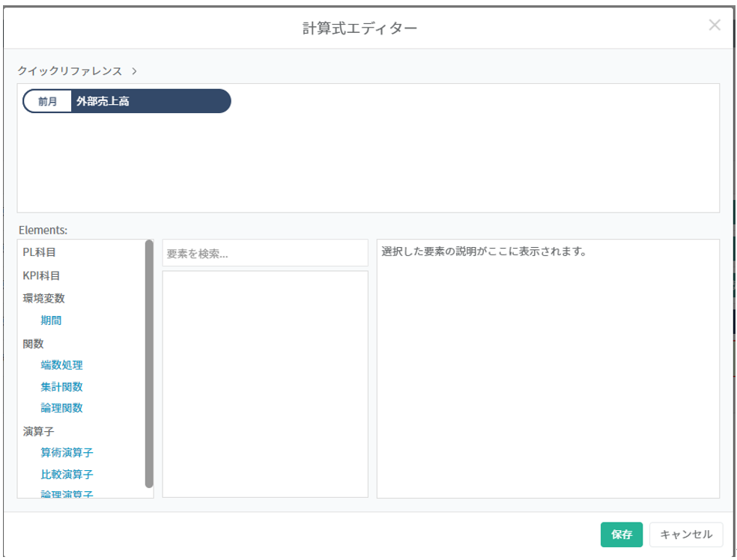Select KPI科目 in the Elements list
The height and width of the screenshot is (560, 737).
pyautogui.click(x=42, y=276)
